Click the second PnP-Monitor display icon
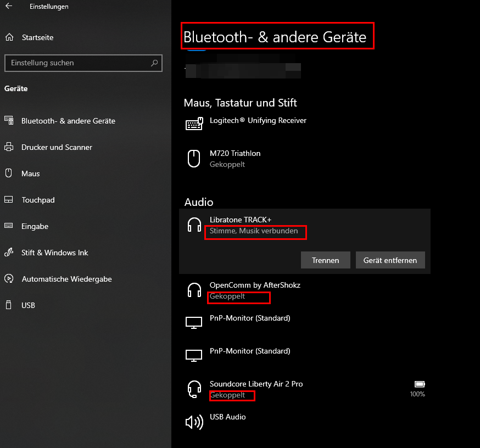 pyautogui.click(x=194, y=356)
